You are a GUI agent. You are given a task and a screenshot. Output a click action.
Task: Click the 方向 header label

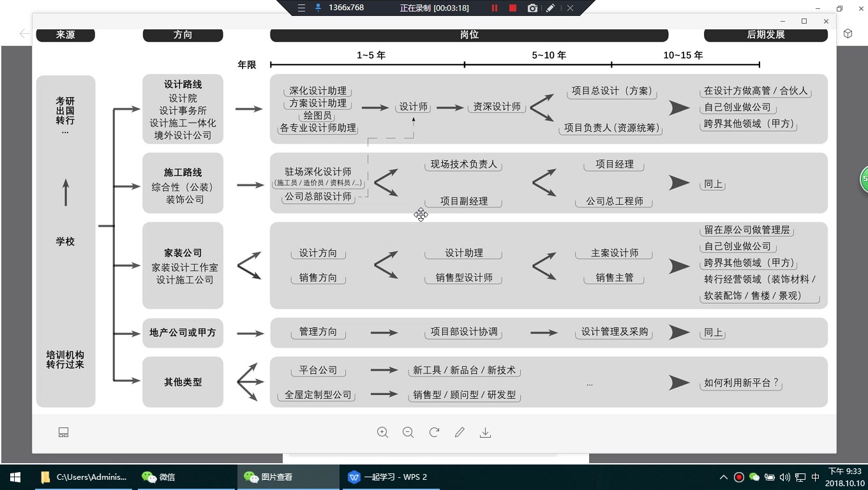[x=183, y=34]
